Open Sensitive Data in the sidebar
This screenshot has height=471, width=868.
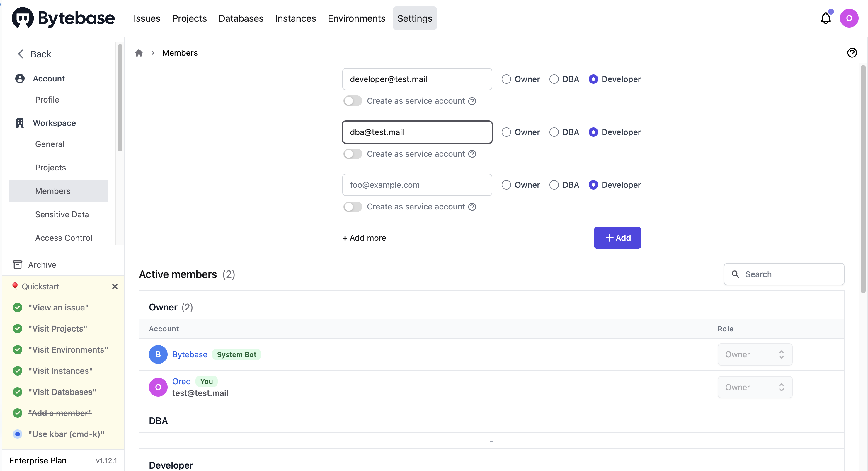(x=62, y=214)
